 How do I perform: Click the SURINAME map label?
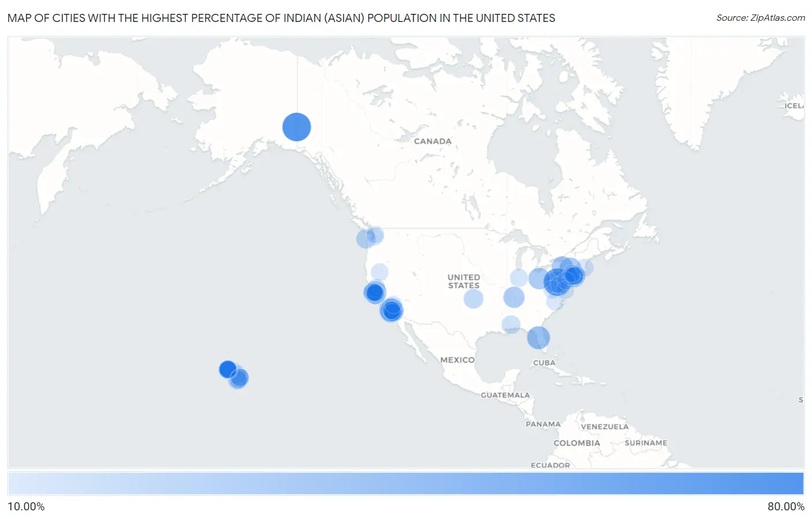point(646,443)
